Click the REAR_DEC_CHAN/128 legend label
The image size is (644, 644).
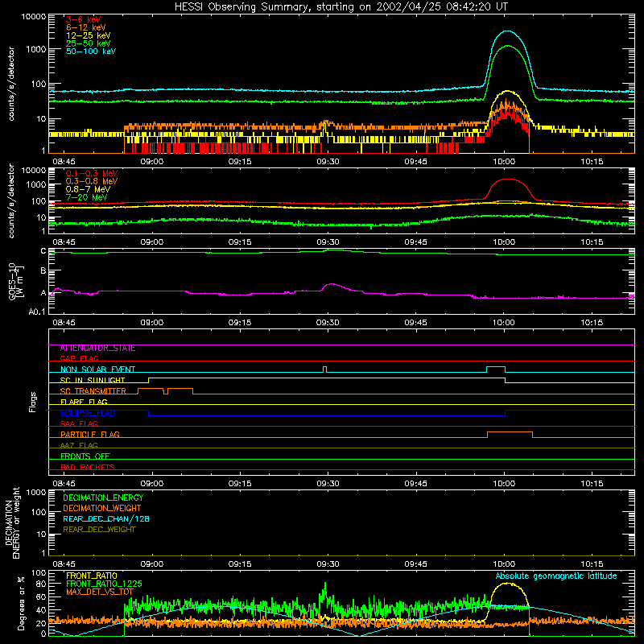[x=106, y=518]
